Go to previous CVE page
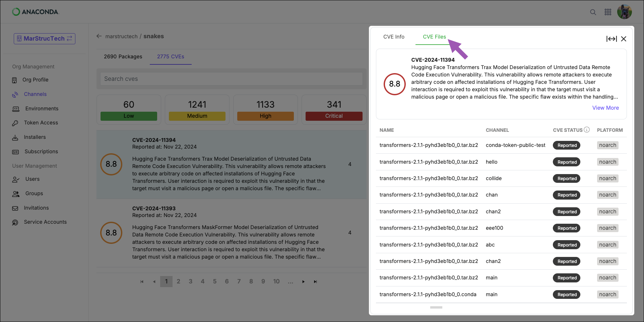 [154, 282]
